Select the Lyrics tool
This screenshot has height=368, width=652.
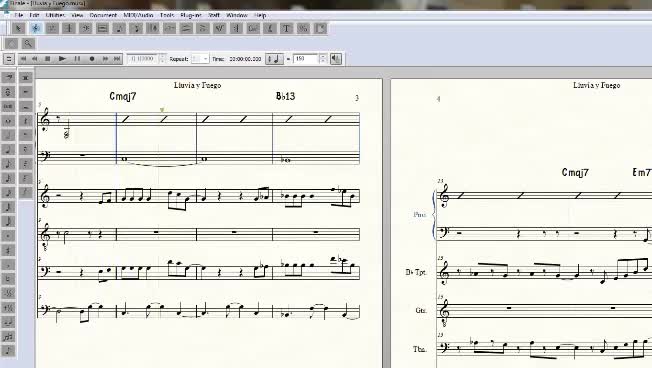(270, 28)
